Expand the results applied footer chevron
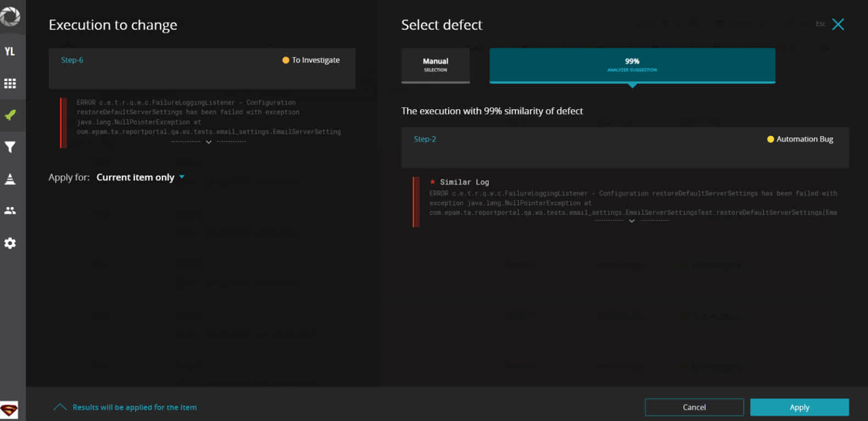 (60, 407)
